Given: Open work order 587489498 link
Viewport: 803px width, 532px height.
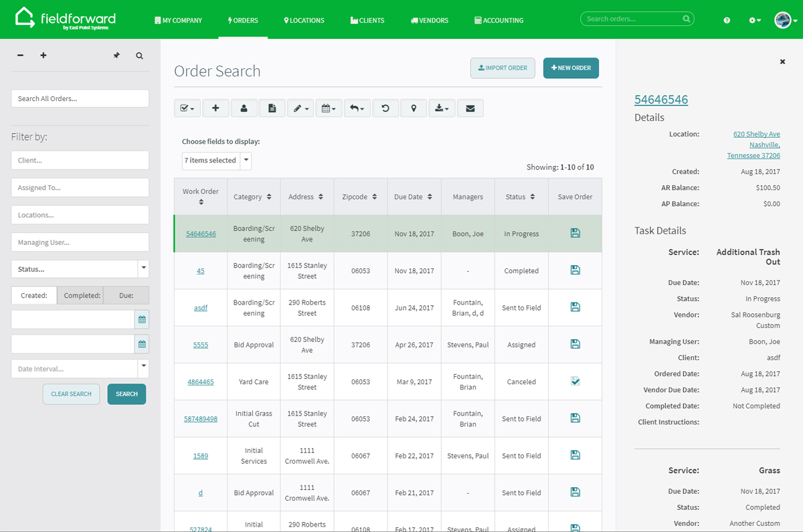Looking at the screenshot, I should (x=200, y=418).
